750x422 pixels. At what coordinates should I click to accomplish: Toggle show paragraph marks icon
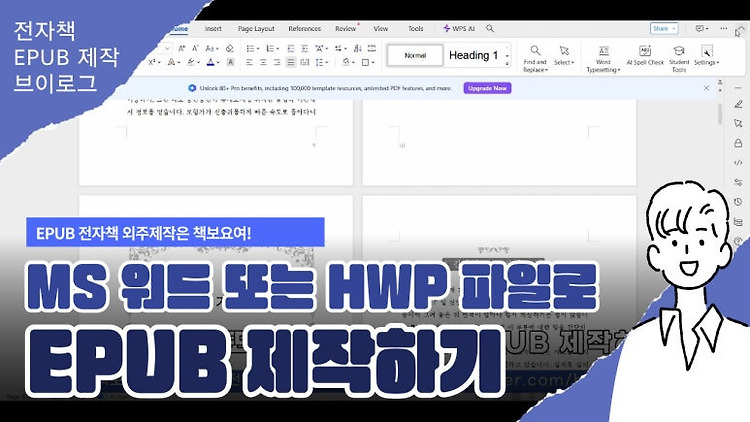click(341, 49)
